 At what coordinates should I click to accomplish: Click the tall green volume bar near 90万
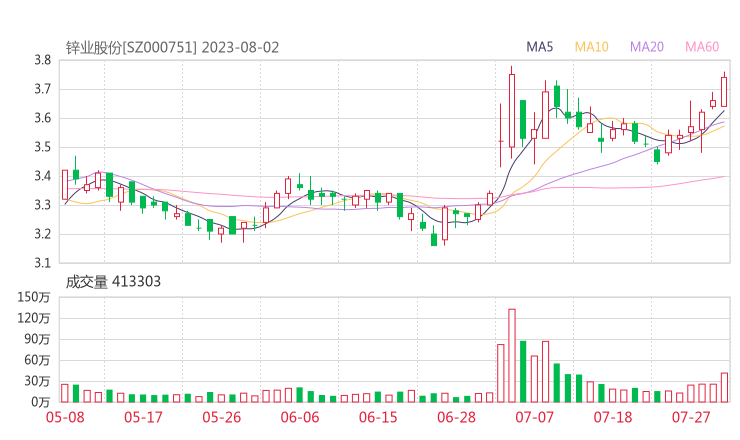point(523,372)
